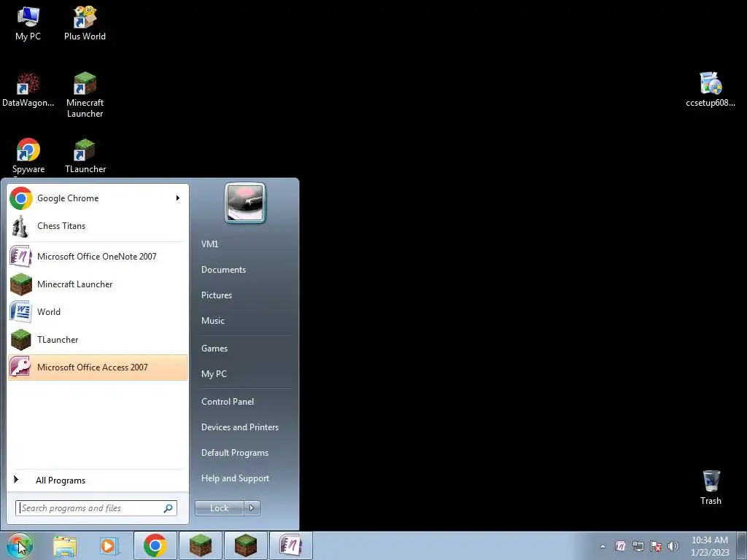The image size is (747, 560).
Task: Expand shutdown options arrow next to Lock
Action: [x=252, y=508]
